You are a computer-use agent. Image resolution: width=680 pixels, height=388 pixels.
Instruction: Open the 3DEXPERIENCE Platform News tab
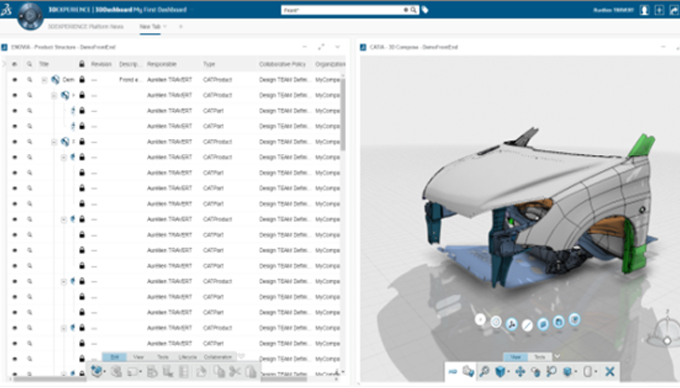85,26
